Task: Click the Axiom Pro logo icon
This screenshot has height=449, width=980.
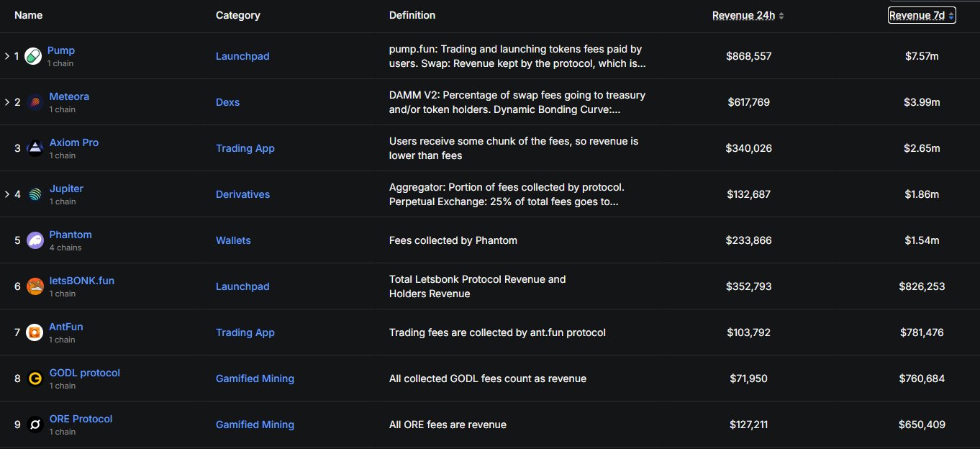Action: [x=35, y=148]
